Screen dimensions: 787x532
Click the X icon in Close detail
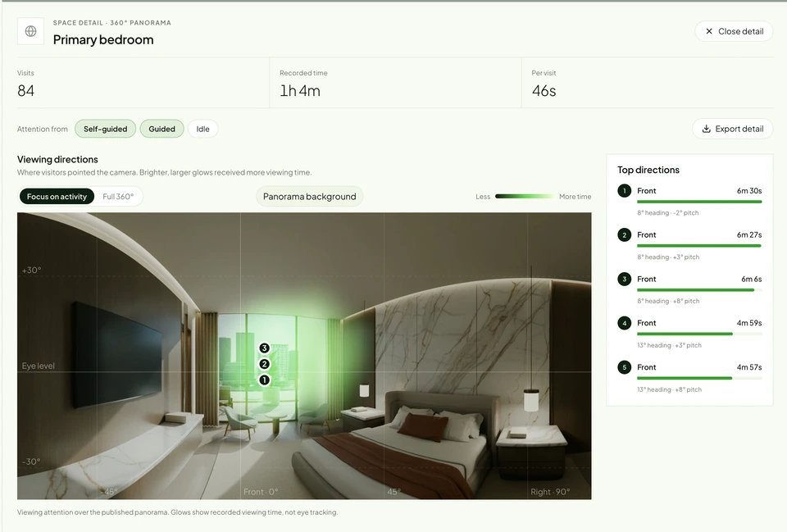[x=708, y=31]
